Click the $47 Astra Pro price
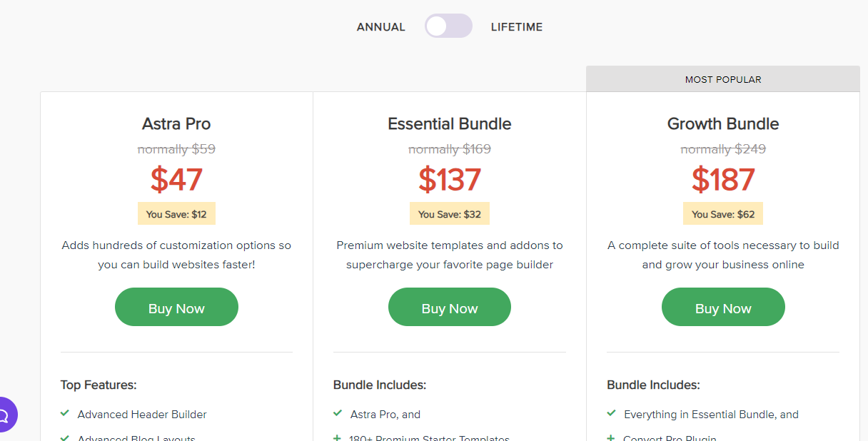This screenshot has height=441, width=868. click(x=176, y=180)
